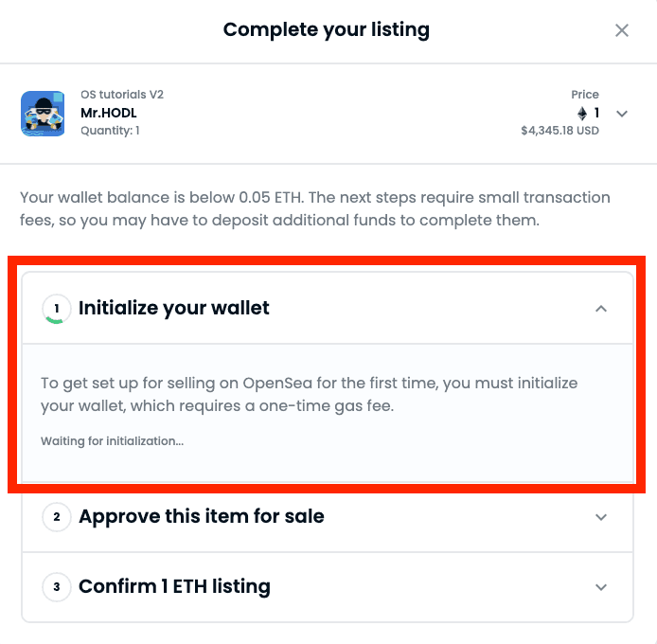Click the Mr.HODL NFT thumbnail
This screenshot has width=657, height=644.
pyautogui.click(x=43, y=114)
